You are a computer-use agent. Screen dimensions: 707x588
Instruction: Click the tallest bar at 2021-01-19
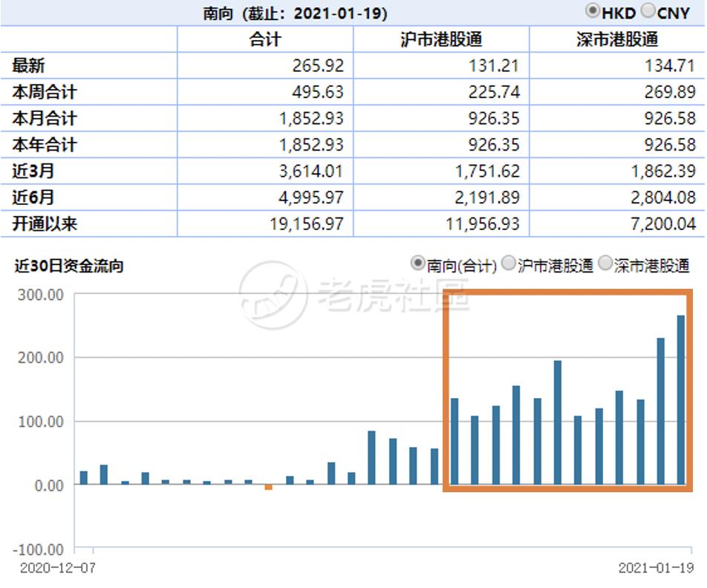(x=681, y=400)
